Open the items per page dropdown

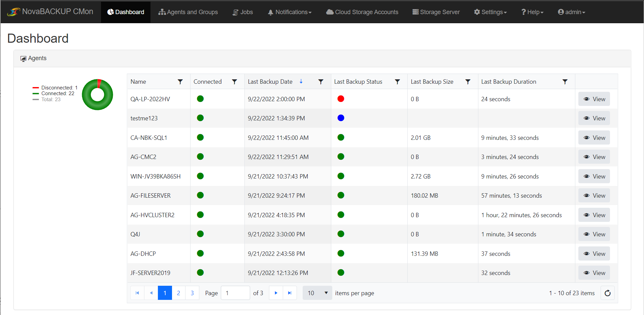tap(317, 293)
